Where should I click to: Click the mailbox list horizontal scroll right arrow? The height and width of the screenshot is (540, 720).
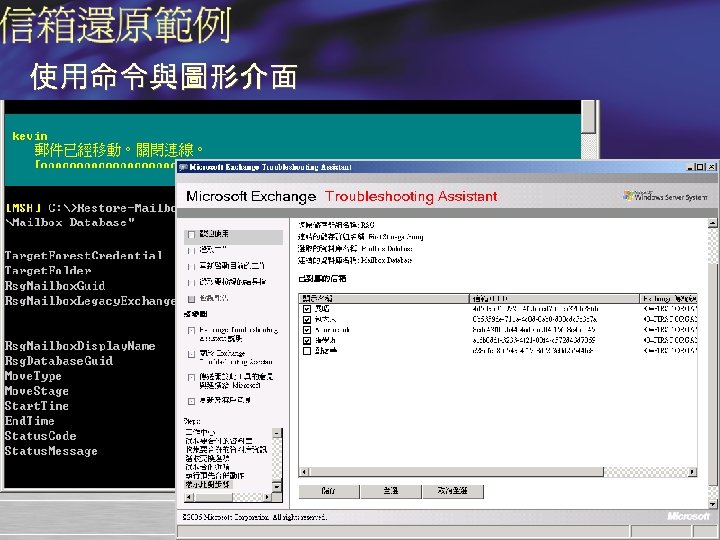[692, 472]
